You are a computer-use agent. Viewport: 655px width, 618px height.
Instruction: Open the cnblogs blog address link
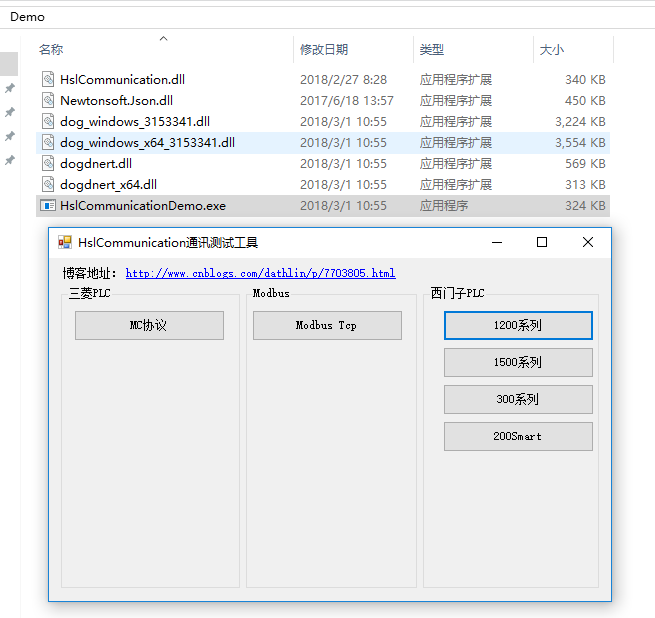tap(261, 273)
